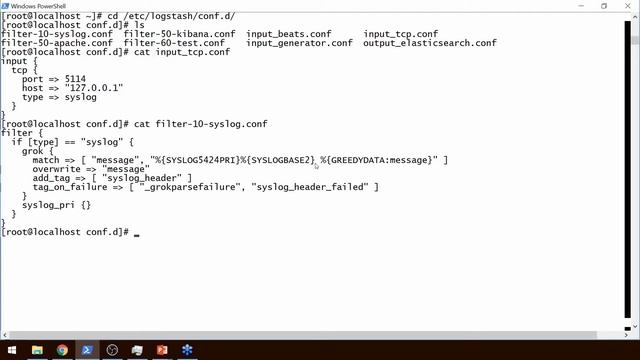Open the printer/documents app taskbar icon

coord(137,350)
